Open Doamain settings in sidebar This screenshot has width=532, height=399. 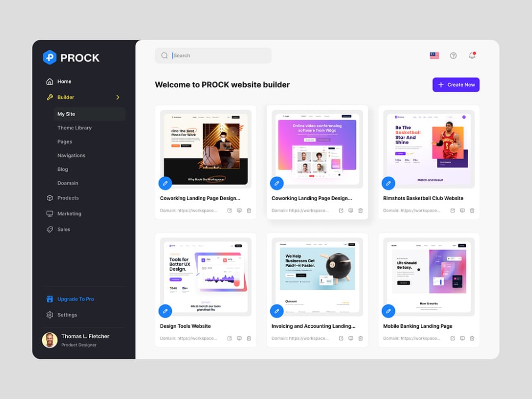click(68, 183)
